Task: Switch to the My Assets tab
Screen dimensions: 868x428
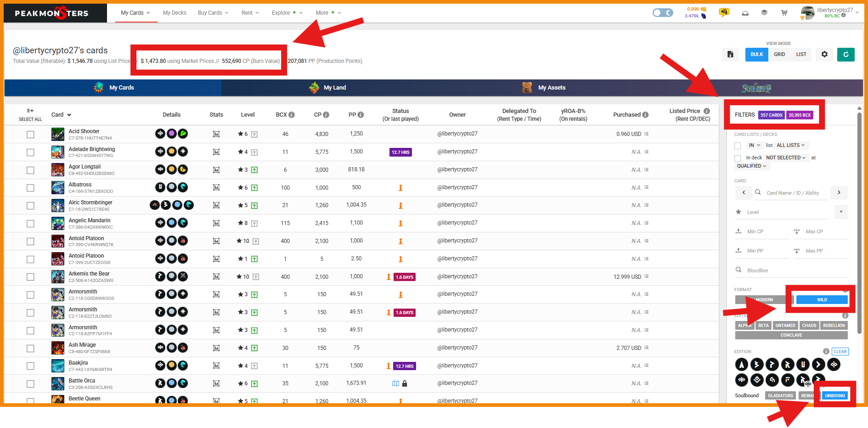Action: [544, 88]
